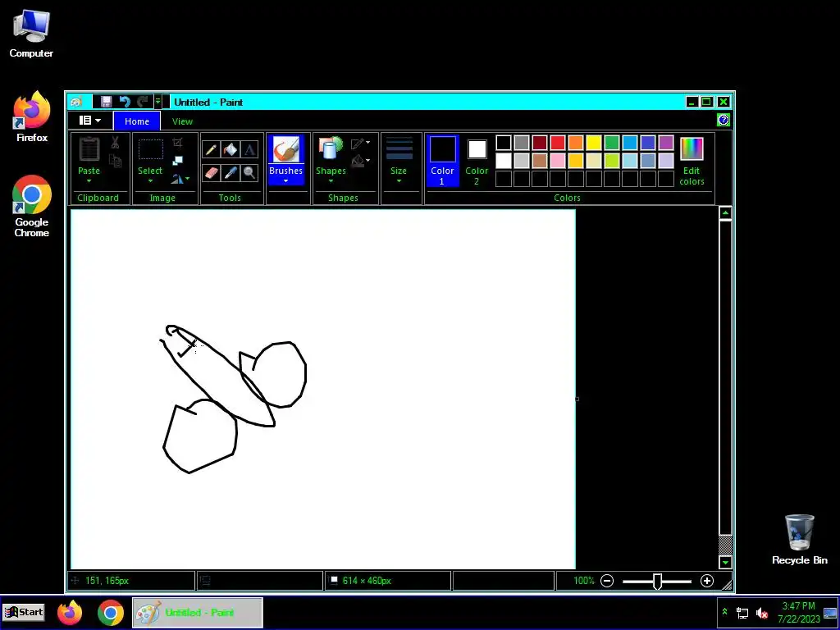Pick the pink color swatch
The image size is (840, 630).
point(558,160)
